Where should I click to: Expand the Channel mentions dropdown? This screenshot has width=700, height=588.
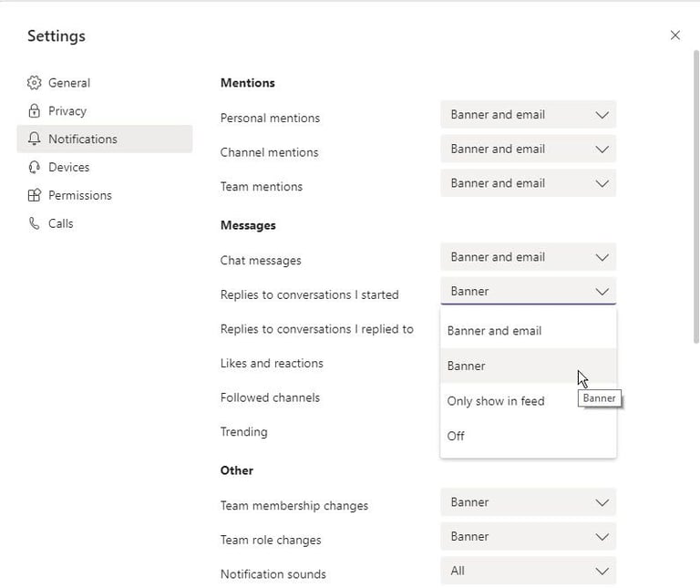pos(528,150)
